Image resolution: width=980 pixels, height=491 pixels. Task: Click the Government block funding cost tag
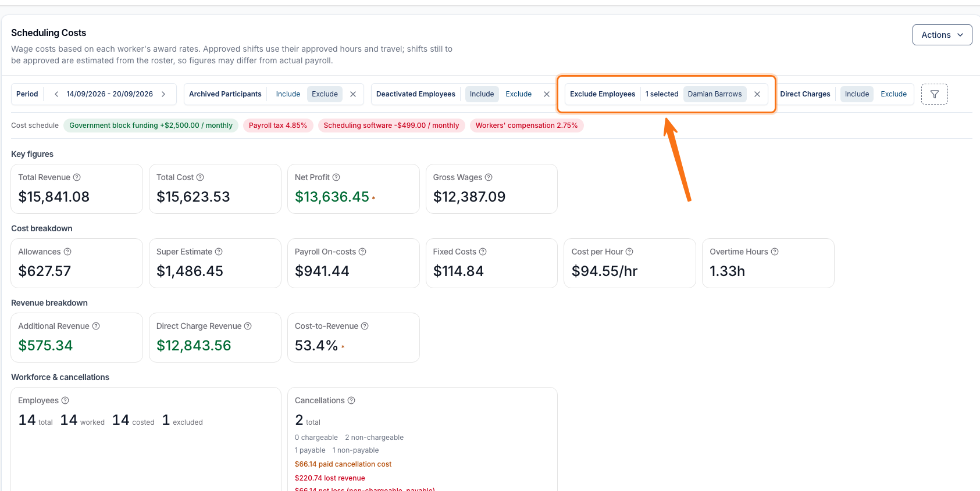click(151, 126)
